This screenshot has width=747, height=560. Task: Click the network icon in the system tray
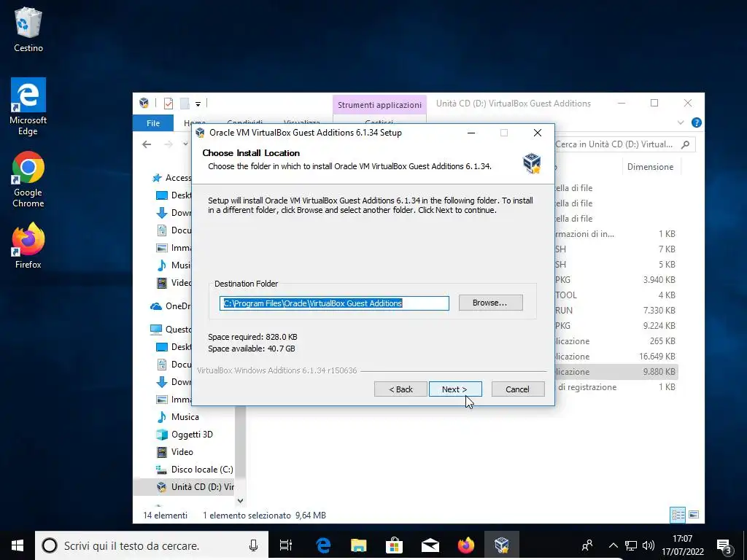tap(631, 545)
